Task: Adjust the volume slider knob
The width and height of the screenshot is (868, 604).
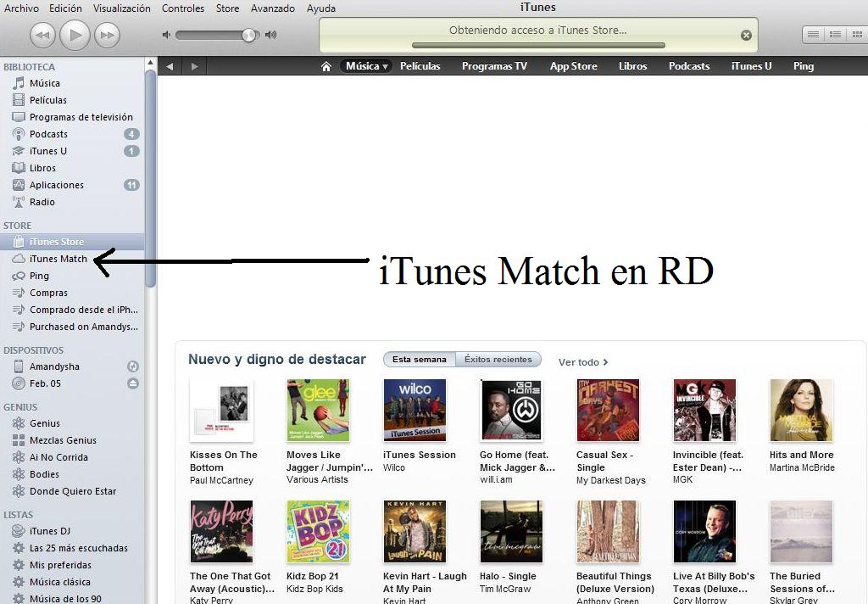Action: click(249, 35)
